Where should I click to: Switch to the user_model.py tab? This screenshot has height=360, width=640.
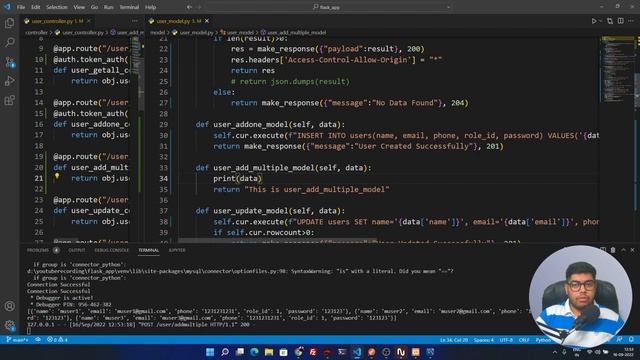pos(179,21)
